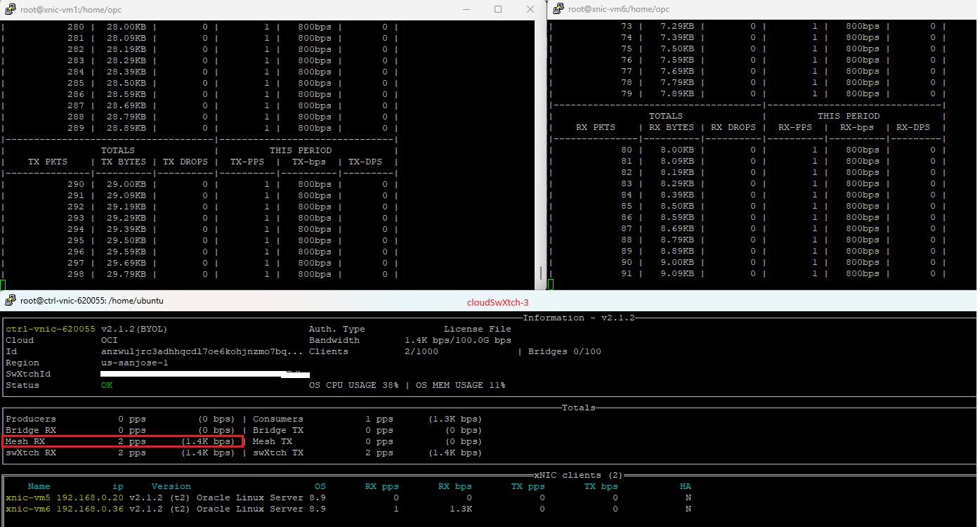Maximize the xnic-vm1 terminal window
The height and width of the screenshot is (527, 980).
coord(498,9)
